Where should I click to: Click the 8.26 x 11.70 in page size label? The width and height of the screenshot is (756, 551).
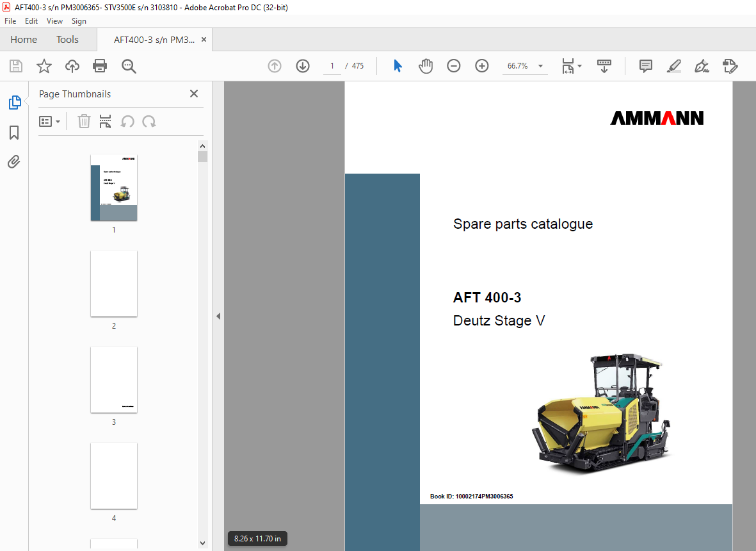point(257,538)
